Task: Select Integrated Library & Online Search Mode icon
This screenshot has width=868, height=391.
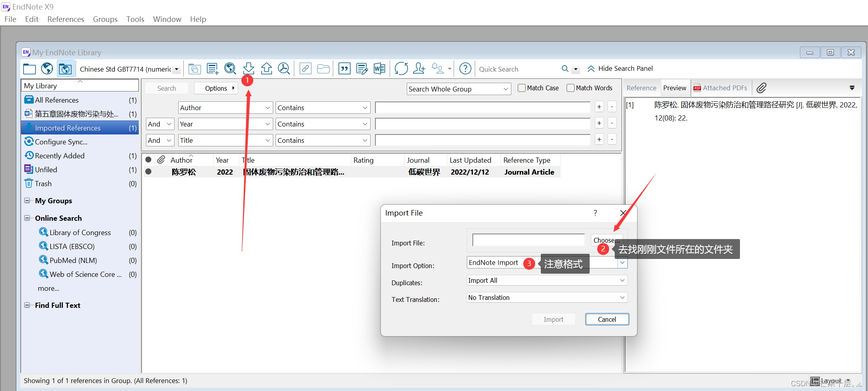Action: click(x=65, y=69)
